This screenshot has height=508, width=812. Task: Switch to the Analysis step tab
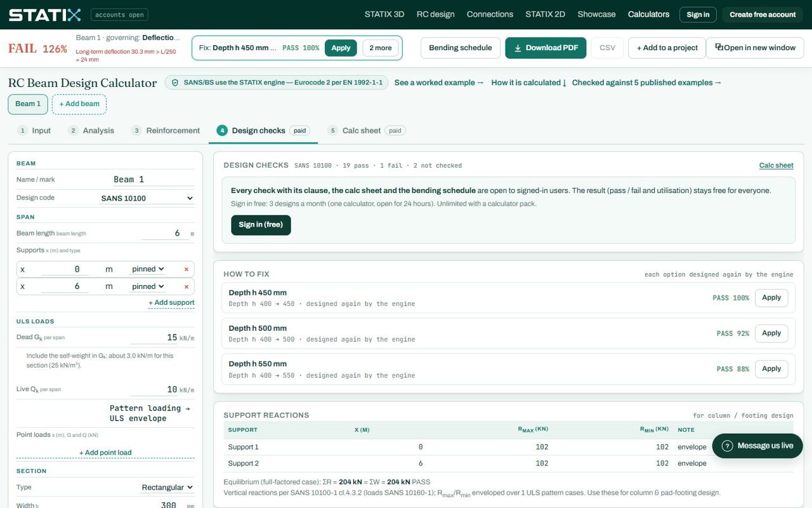91,130
